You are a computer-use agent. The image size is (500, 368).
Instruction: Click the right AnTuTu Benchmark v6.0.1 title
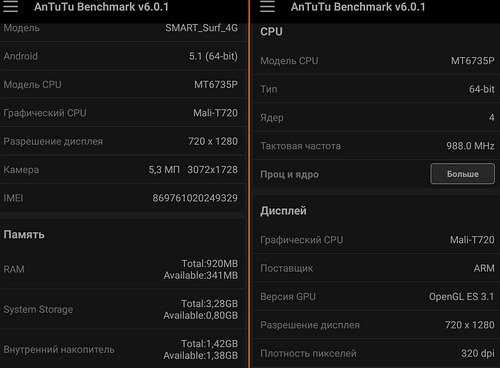pos(358,7)
